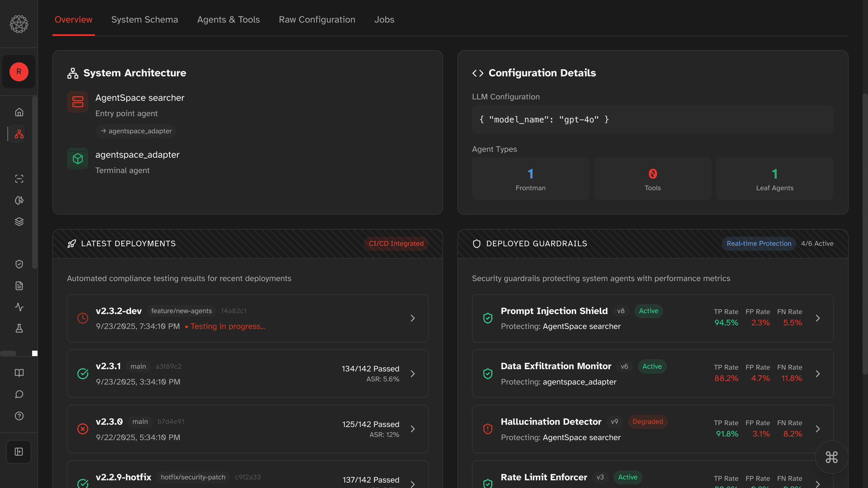
Task: Expand the v2.3.2-dev deployment details
Action: (x=412, y=318)
